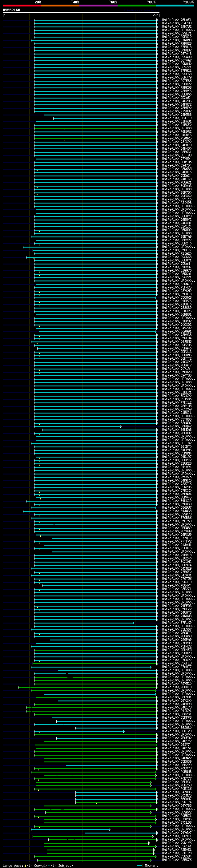Select the UniRef100_Q3HRY6 label
This screenshot has width=197, height=868.
(x=176, y=91)
